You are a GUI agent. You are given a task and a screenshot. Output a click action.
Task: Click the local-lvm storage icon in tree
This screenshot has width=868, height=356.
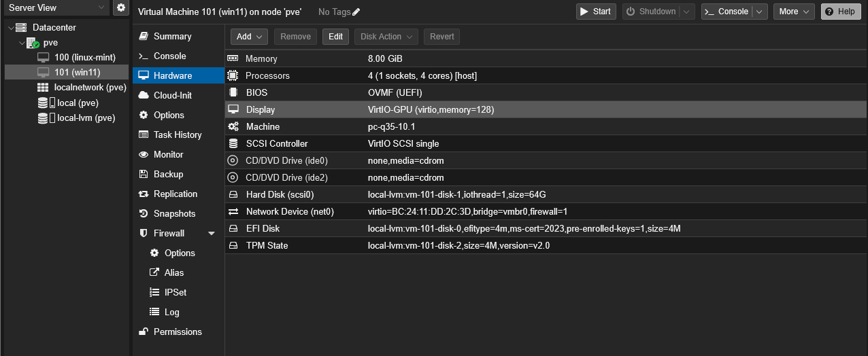[44, 118]
